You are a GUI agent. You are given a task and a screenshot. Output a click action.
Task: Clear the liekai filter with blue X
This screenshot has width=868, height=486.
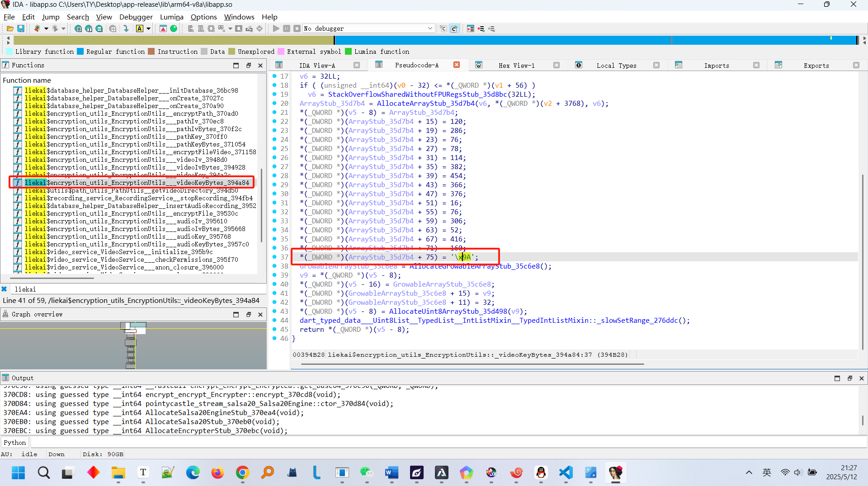[5, 289]
